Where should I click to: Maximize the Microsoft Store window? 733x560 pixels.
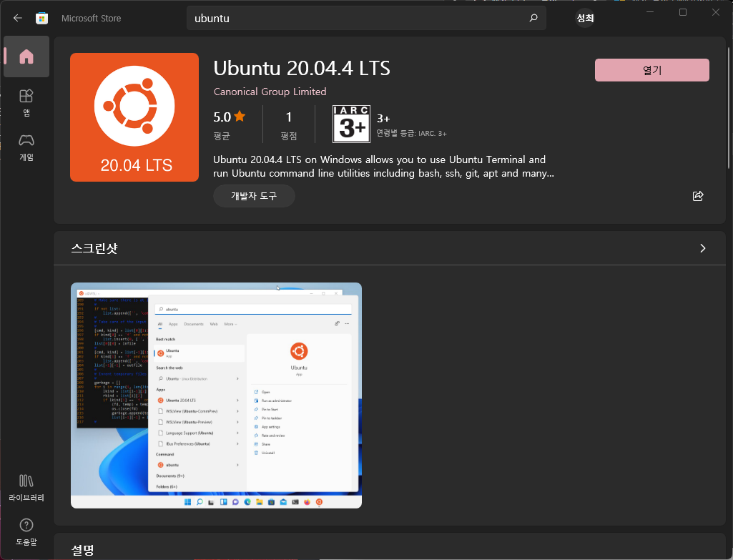click(683, 12)
